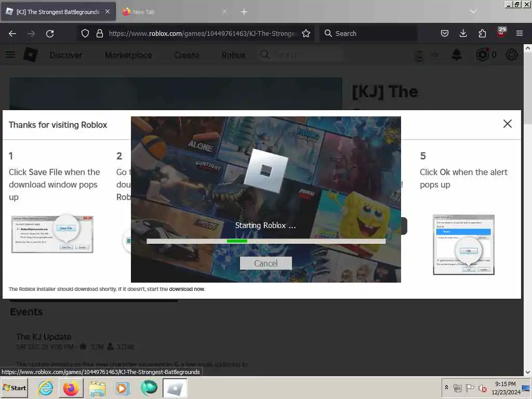The image size is (532, 399).
Task: Click the Ok alert step thumbnail
Action: pyautogui.click(x=463, y=245)
